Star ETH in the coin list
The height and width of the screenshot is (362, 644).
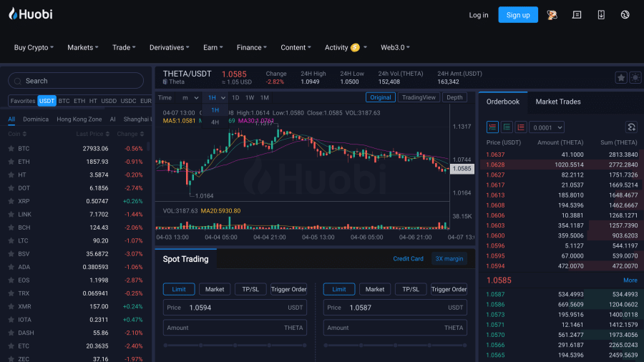pos(11,162)
